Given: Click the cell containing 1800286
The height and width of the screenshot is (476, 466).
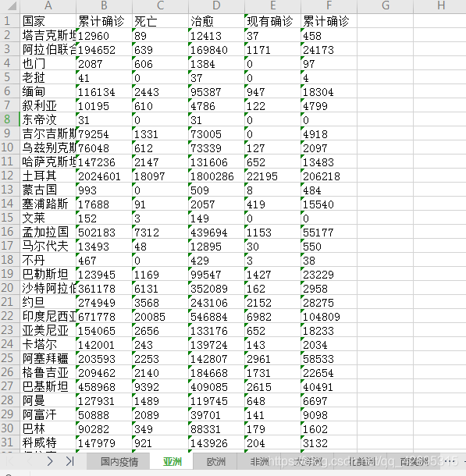Looking at the screenshot, I should tap(216, 176).
